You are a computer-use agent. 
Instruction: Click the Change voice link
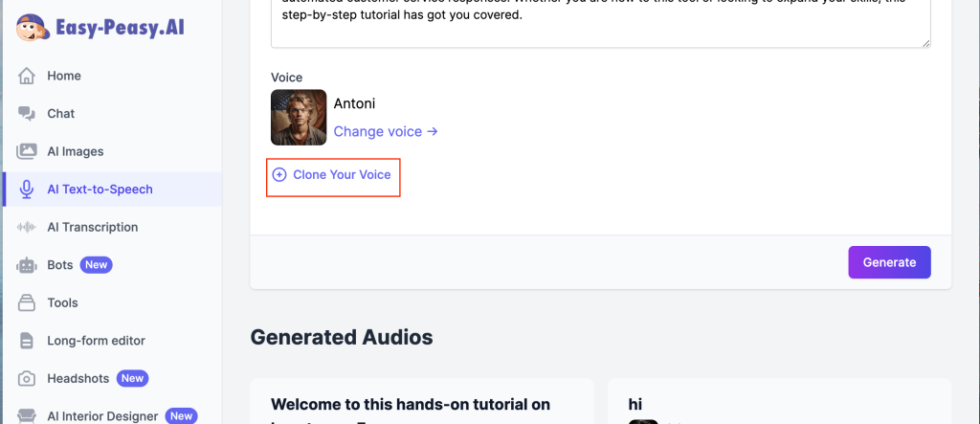[x=385, y=132]
